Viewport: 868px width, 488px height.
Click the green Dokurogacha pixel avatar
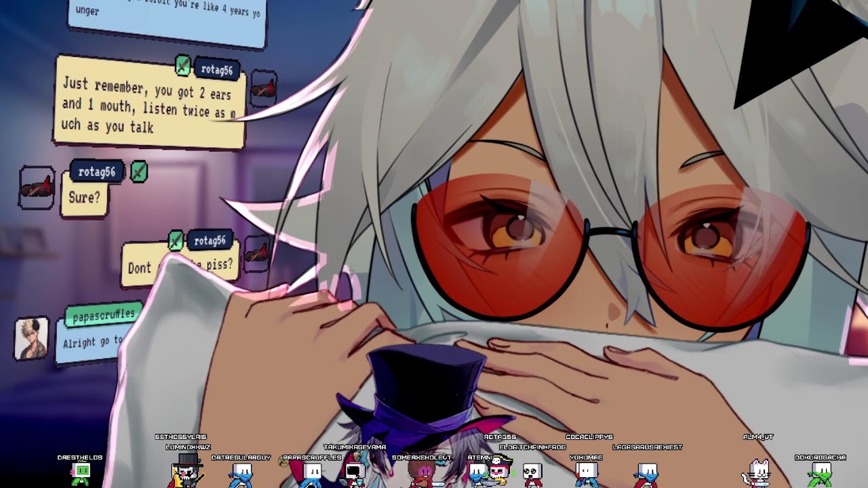point(821,474)
